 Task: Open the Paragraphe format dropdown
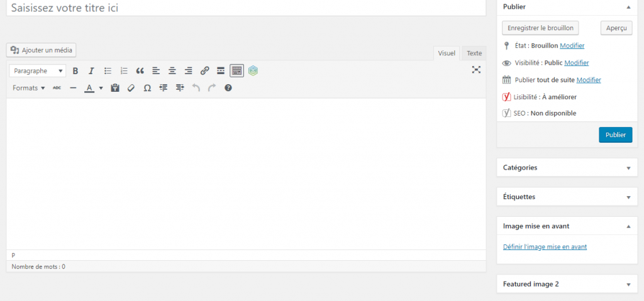37,71
